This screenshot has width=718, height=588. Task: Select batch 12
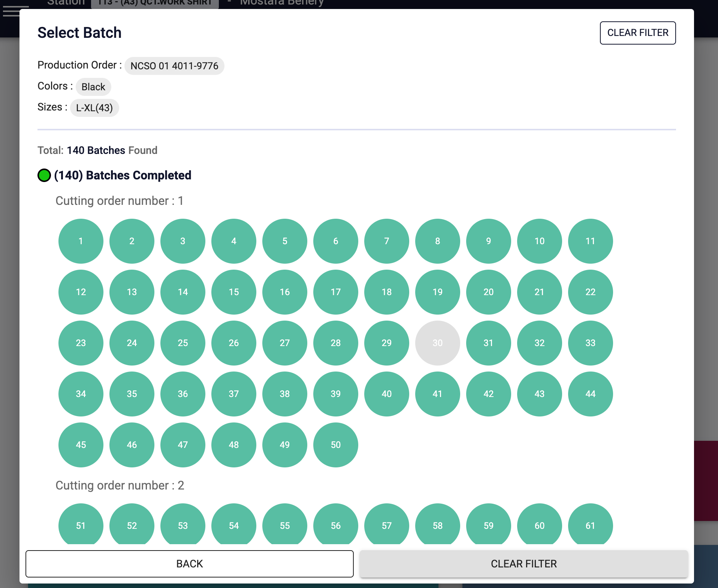point(81,292)
